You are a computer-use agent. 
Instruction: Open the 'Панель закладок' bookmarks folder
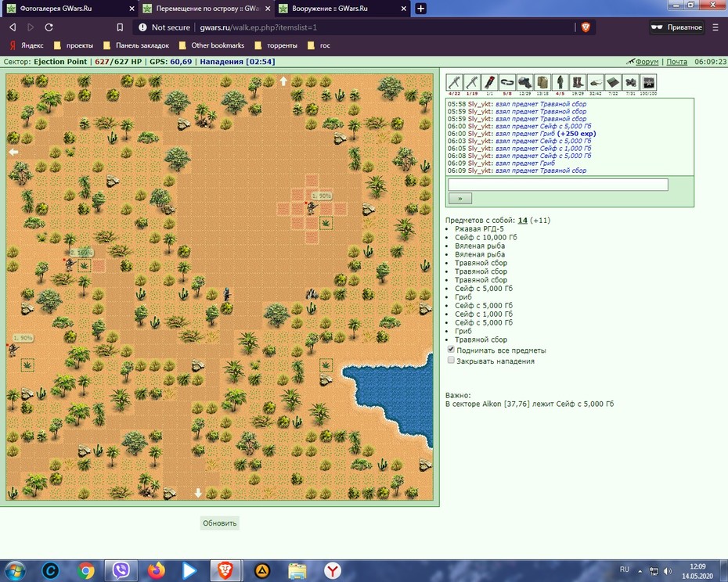tap(136, 45)
